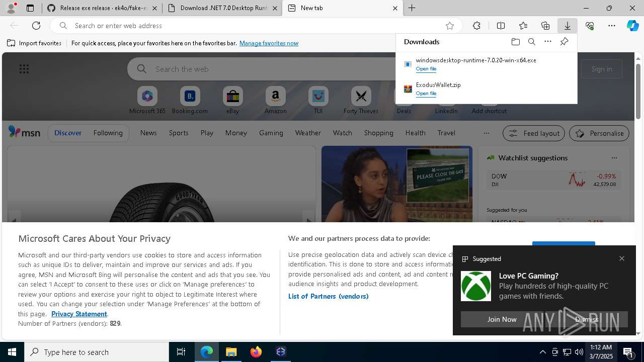Open the Extensions puzzle icon
Image resolution: width=644 pixels, height=362 pixels.
(x=476, y=26)
